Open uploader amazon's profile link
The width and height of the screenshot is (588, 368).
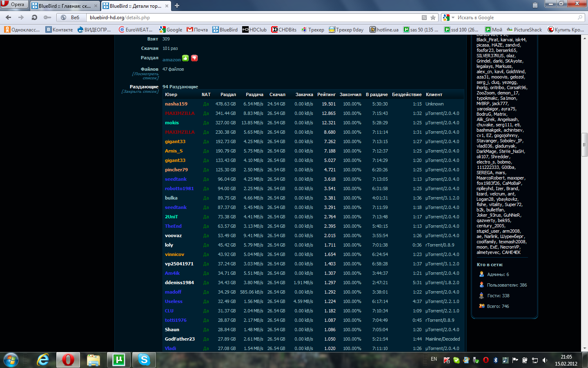[x=171, y=60]
